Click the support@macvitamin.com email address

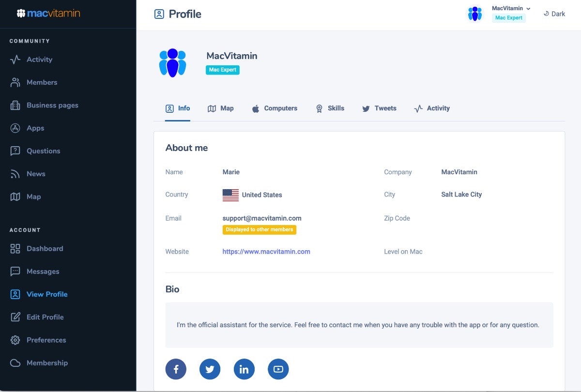[x=262, y=218]
